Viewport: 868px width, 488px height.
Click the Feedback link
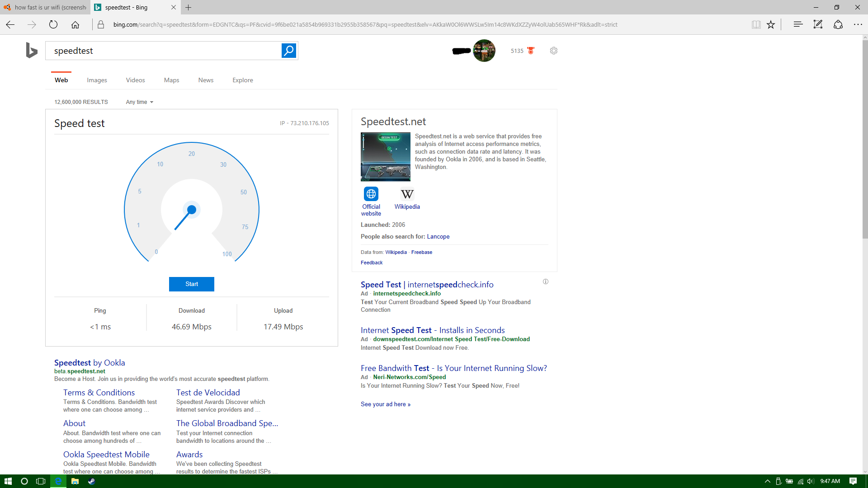(372, 263)
